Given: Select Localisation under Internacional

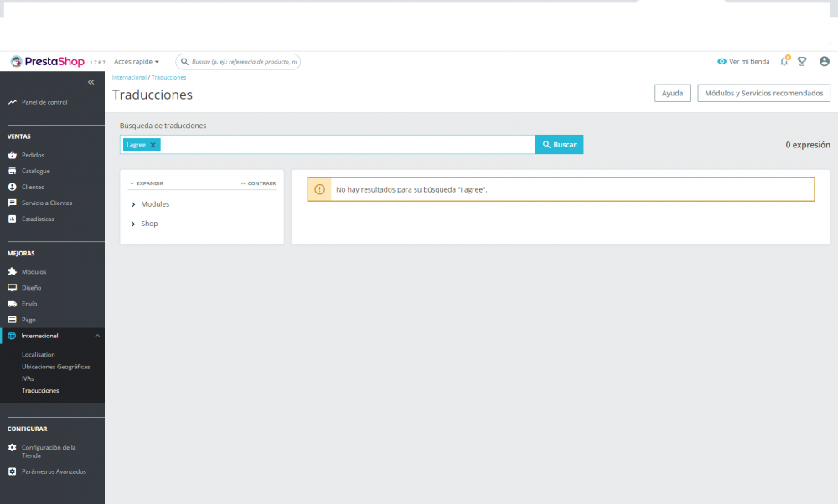Looking at the screenshot, I should [x=39, y=354].
